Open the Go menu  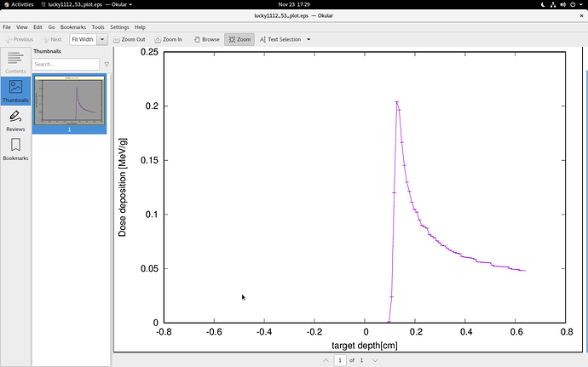pos(51,27)
